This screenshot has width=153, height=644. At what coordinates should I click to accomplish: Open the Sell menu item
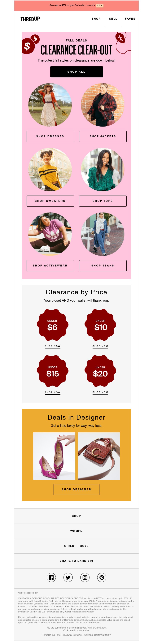[x=113, y=19]
